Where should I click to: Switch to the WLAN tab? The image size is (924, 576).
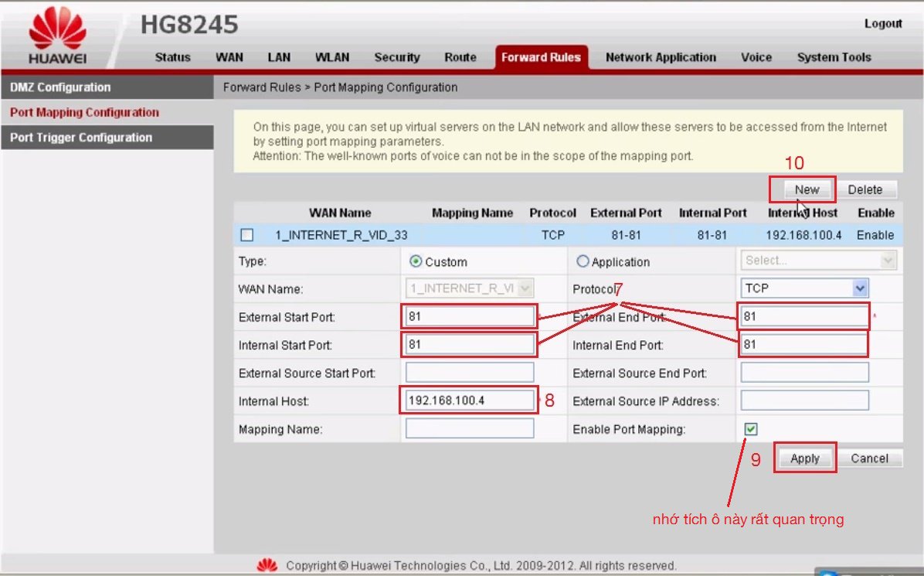pos(331,57)
